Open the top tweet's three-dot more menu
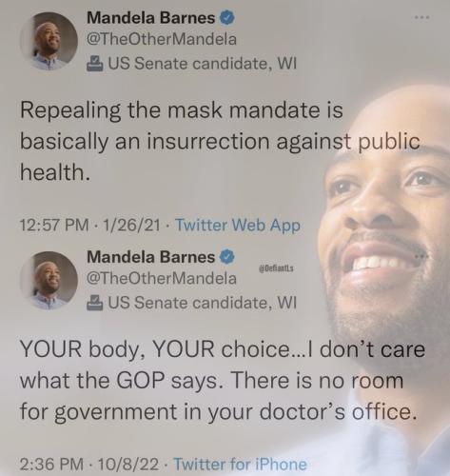 pyautogui.click(x=422, y=17)
